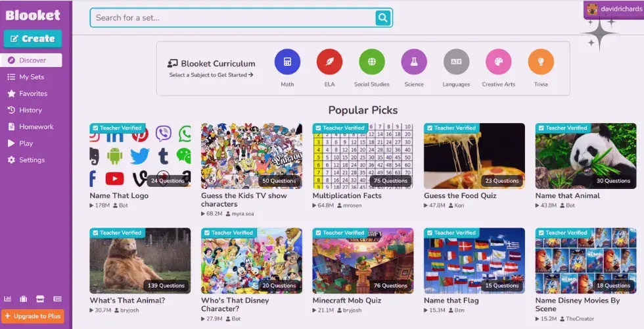Pick the Trivia lightbulb icon
The height and width of the screenshot is (329, 644).
pos(541,62)
